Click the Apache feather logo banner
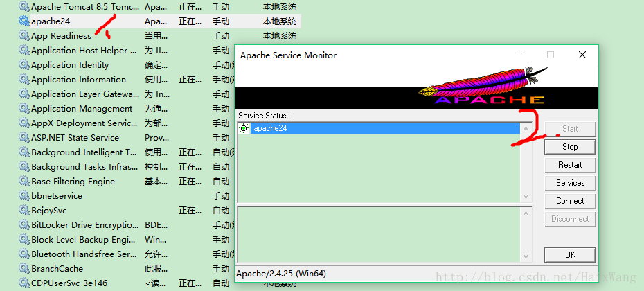The width and height of the screenshot is (644, 291). coord(416,87)
